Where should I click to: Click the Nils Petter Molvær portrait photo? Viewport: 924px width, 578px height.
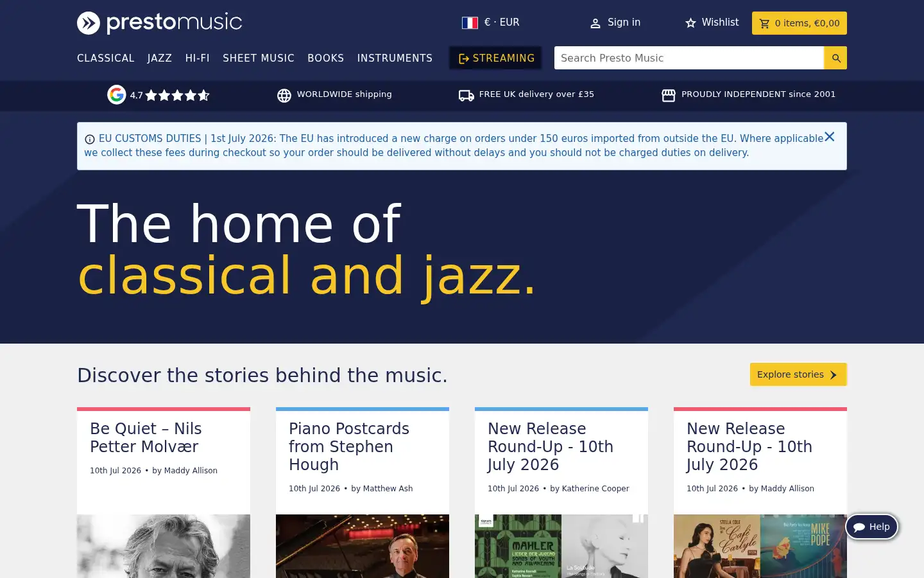point(164,546)
